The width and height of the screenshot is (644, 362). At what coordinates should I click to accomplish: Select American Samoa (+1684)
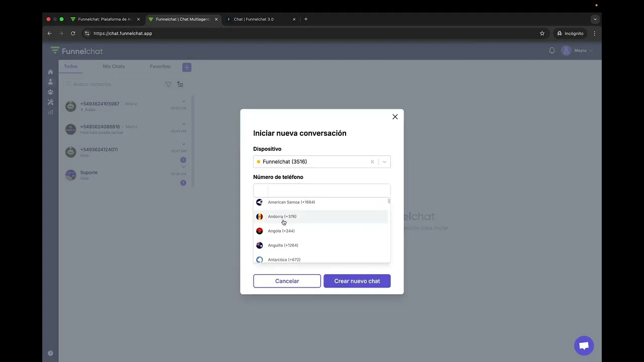point(320,202)
